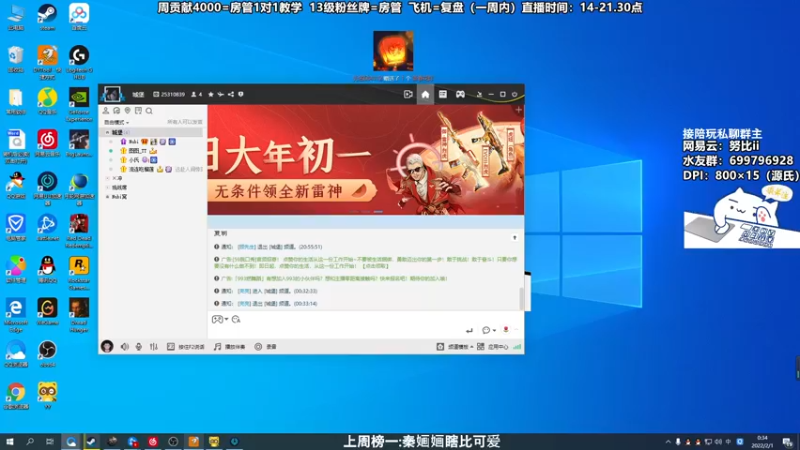Click my avatar in the YY bottom bar

(x=107, y=346)
